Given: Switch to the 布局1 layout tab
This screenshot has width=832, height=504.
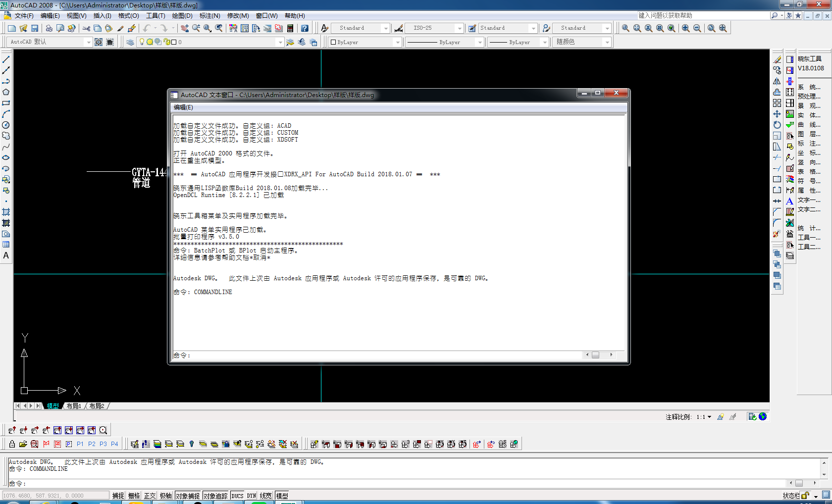Looking at the screenshot, I should pyautogui.click(x=74, y=406).
